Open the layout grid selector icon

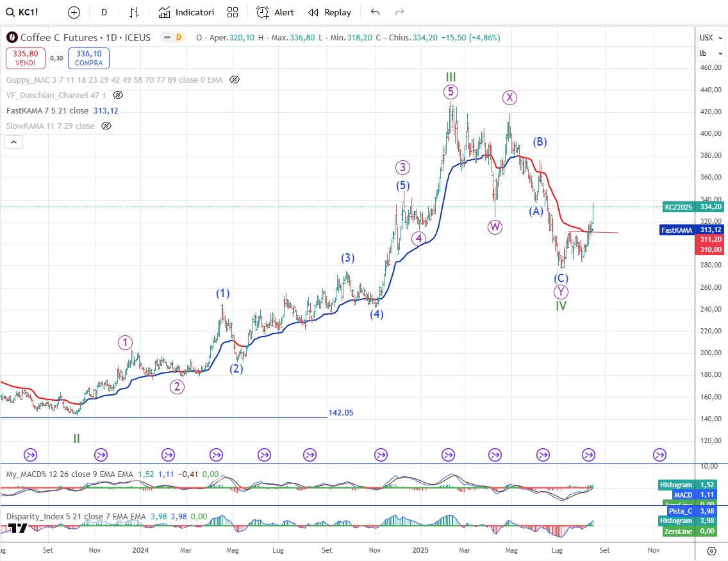(x=233, y=12)
